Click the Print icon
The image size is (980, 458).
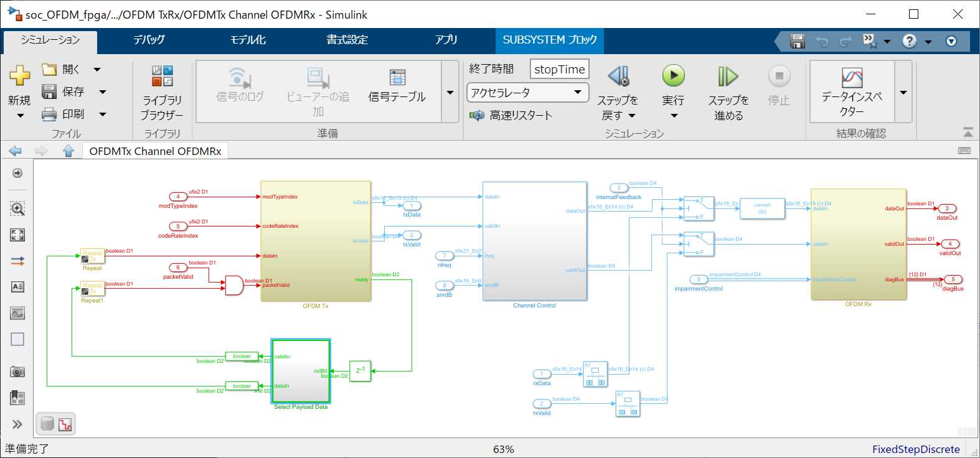(x=49, y=115)
